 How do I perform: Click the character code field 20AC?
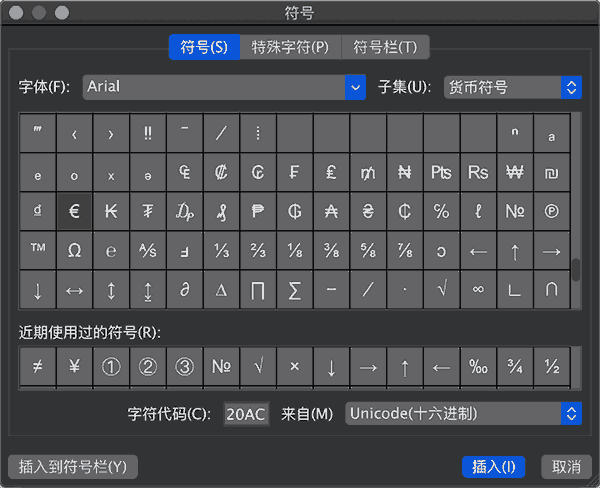246,414
